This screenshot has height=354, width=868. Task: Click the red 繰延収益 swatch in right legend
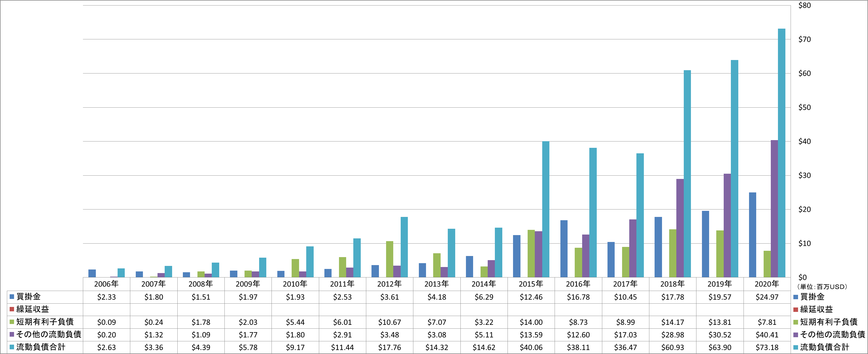click(x=796, y=309)
